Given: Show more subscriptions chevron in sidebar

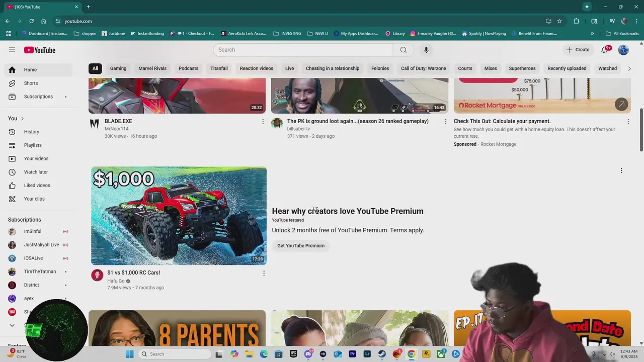Looking at the screenshot, I should point(12,325).
